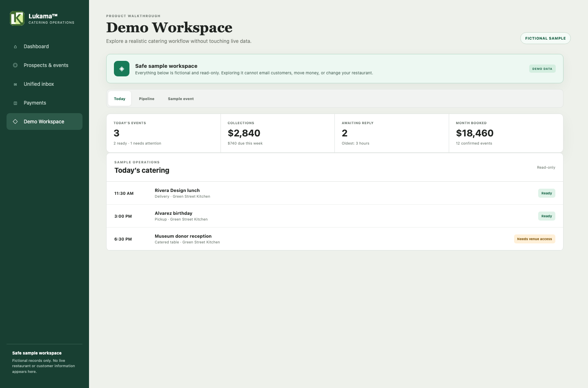Navigate to Payments

[x=45, y=103]
